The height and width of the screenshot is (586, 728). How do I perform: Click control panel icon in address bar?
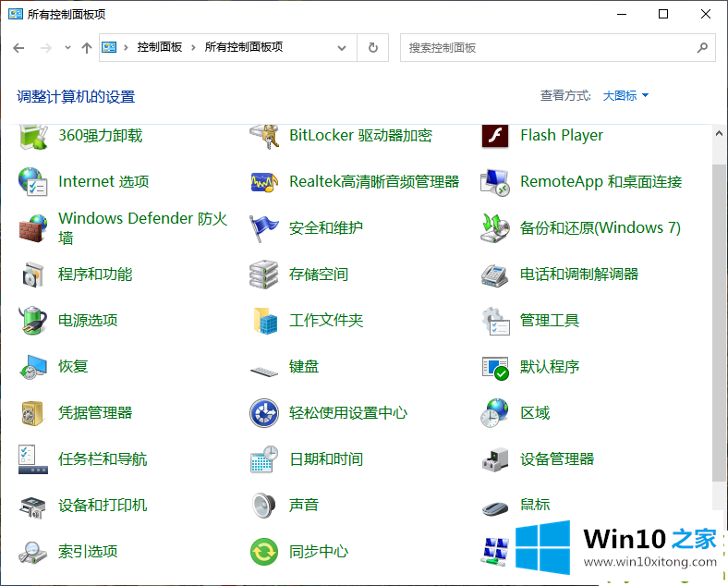pos(109,47)
